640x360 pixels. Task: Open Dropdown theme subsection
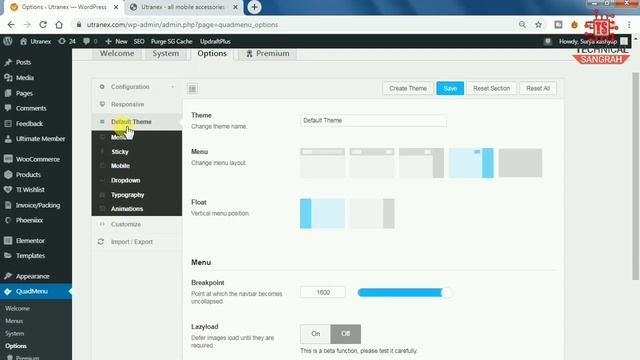tap(126, 180)
